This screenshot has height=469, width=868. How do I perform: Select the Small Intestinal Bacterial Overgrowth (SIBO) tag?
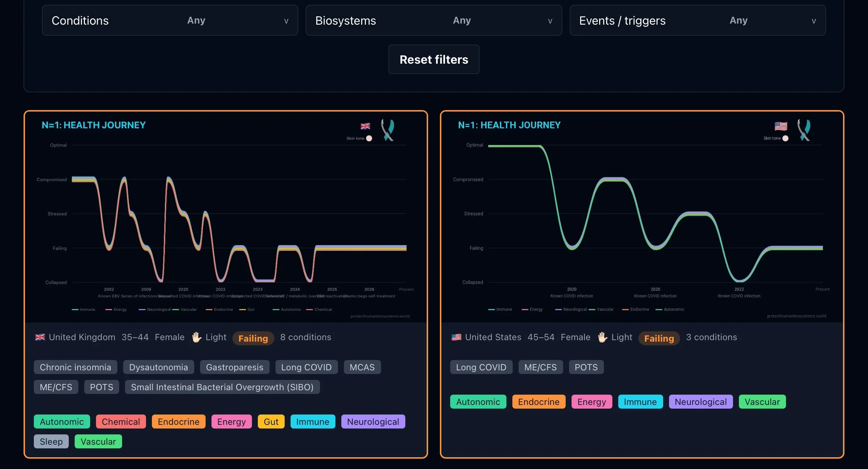coord(222,387)
